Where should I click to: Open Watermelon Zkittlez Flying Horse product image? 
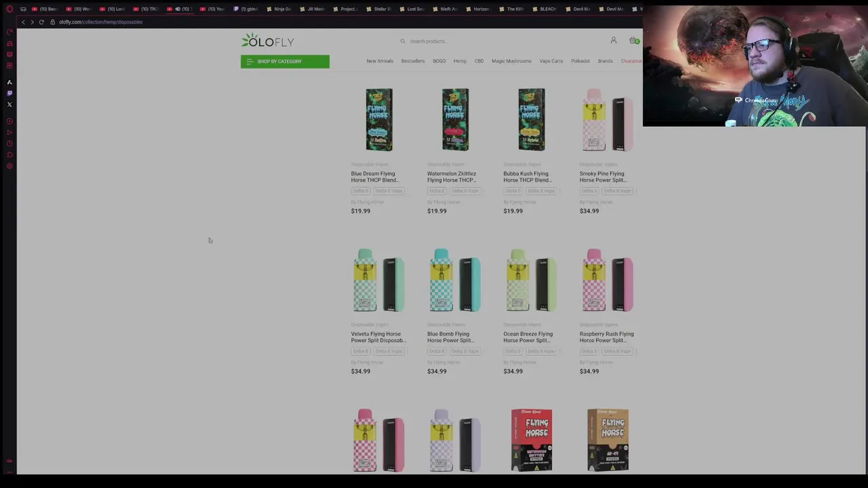click(455, 120)
